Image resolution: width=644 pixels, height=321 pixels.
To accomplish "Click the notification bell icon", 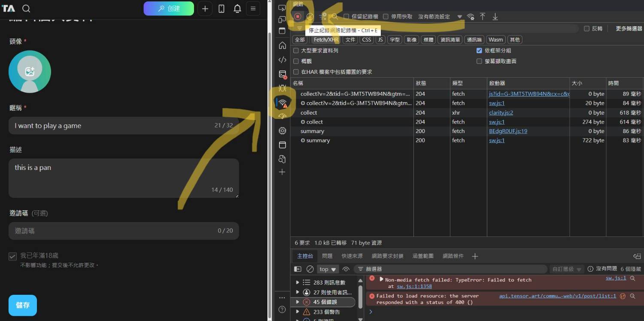I will [x=237, y=9].
